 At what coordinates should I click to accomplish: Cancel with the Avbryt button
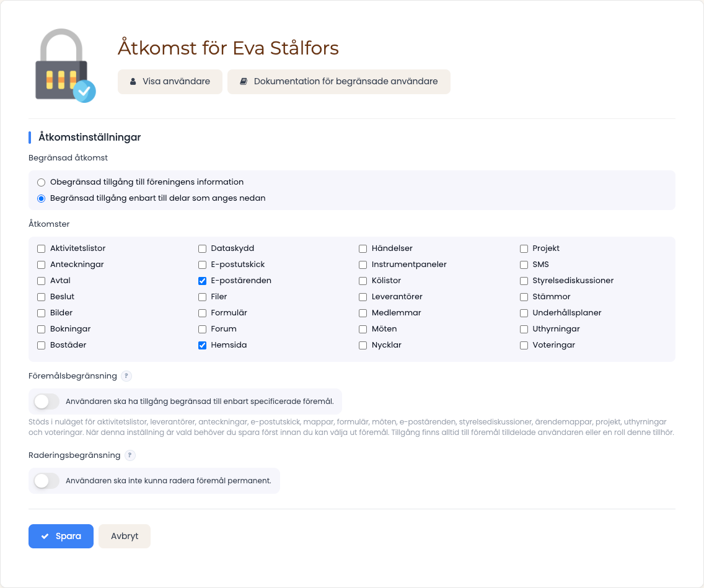click(125, 537)
